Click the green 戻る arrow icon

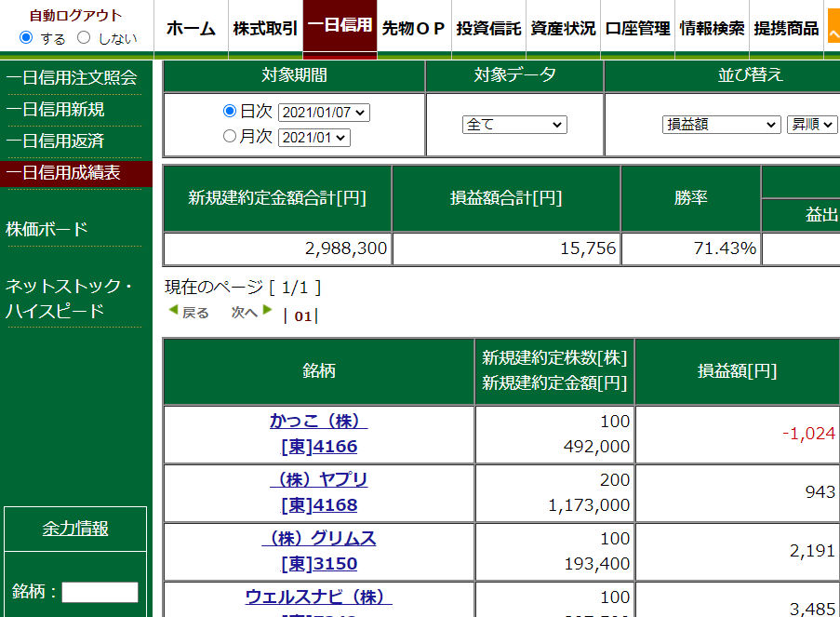coord(173,310)
